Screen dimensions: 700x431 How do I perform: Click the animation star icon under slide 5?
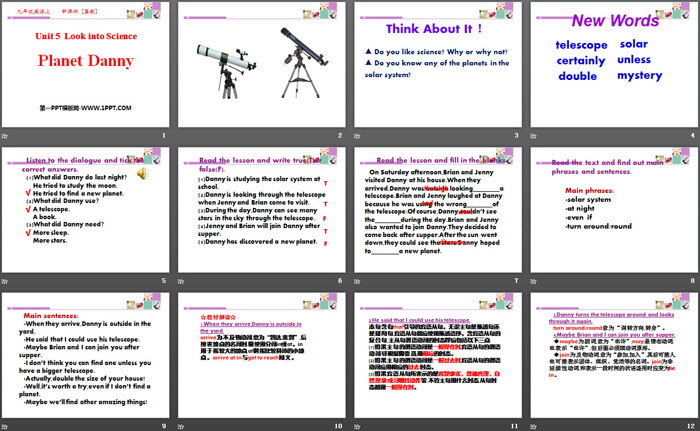click(5, 281)
